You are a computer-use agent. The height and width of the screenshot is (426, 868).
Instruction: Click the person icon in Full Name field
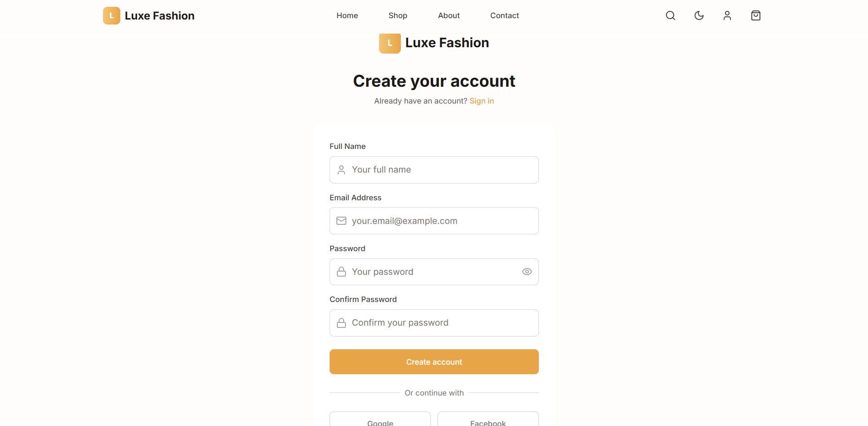[x=341, y=170]
